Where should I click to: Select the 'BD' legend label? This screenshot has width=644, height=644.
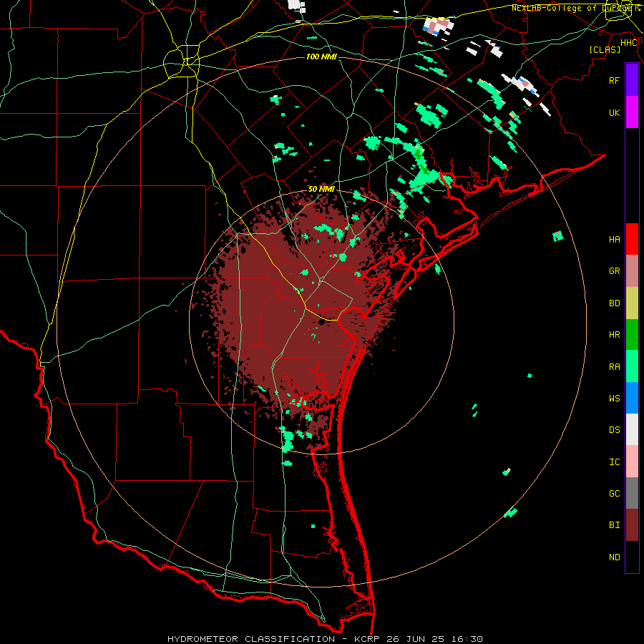[x=614, y=303]
